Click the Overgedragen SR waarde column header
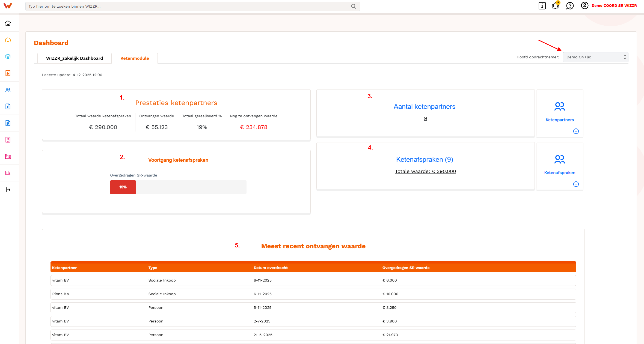The image size is (644, 344). point(406,268)
